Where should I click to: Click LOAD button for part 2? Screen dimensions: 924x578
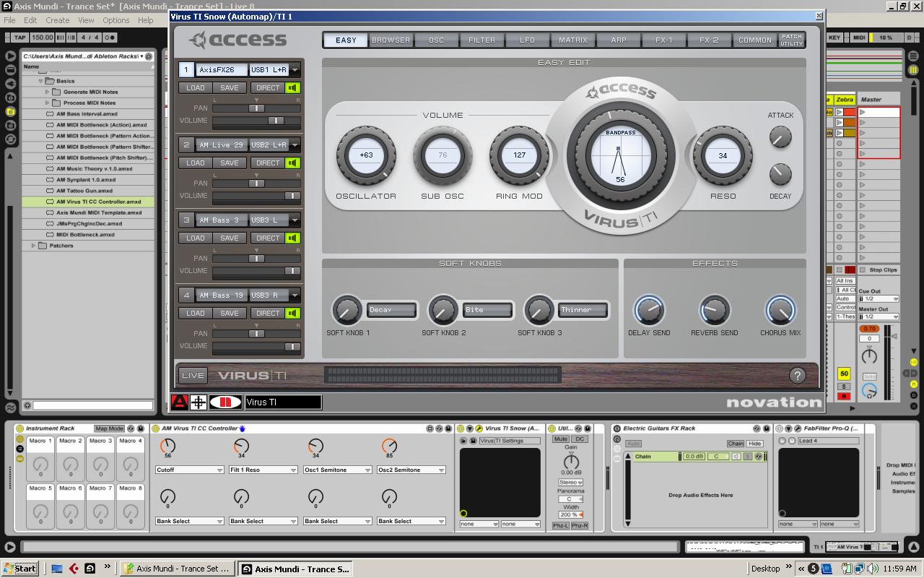tap(195, 163)
